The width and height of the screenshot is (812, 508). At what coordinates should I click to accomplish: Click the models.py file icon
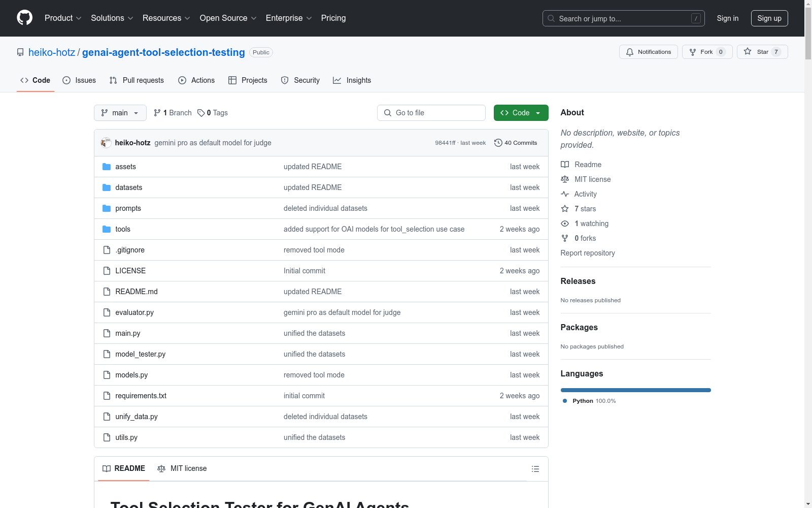[107, 375]
